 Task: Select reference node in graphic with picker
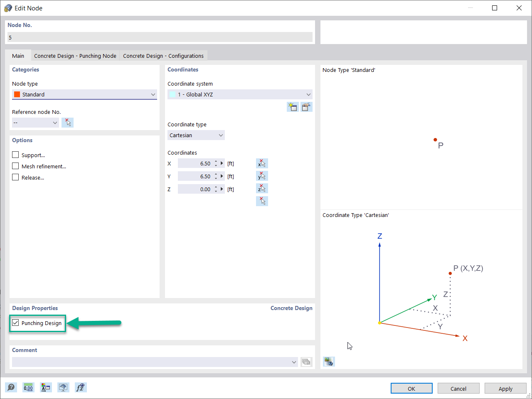pyautogui.click(x=67, y=122)
